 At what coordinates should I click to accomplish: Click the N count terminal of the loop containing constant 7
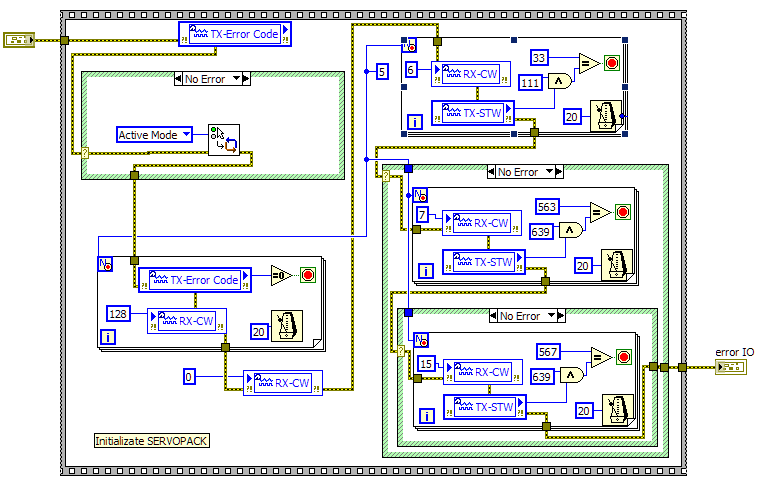420,195
